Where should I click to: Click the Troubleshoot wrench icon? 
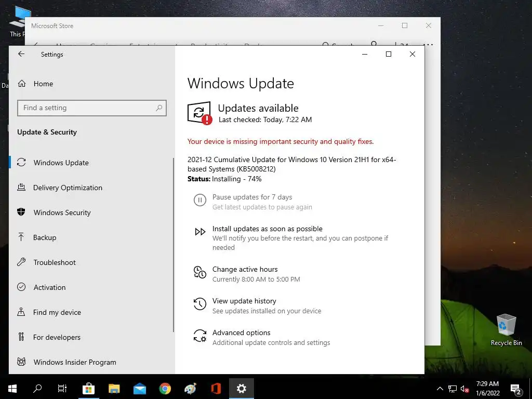tap(21, 262)
